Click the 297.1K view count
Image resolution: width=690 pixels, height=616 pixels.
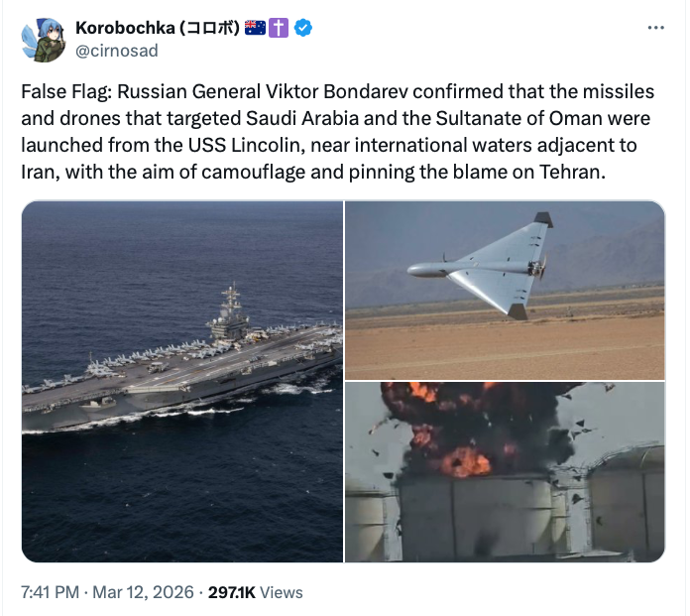pos(231,592)
